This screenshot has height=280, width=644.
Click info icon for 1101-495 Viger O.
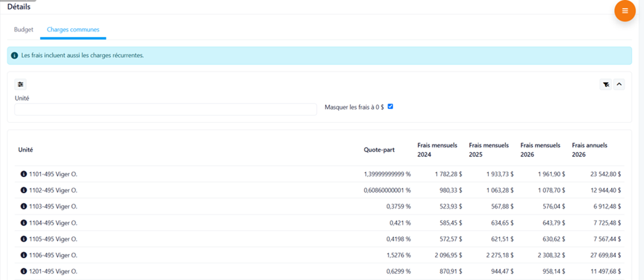pos(24,174)
